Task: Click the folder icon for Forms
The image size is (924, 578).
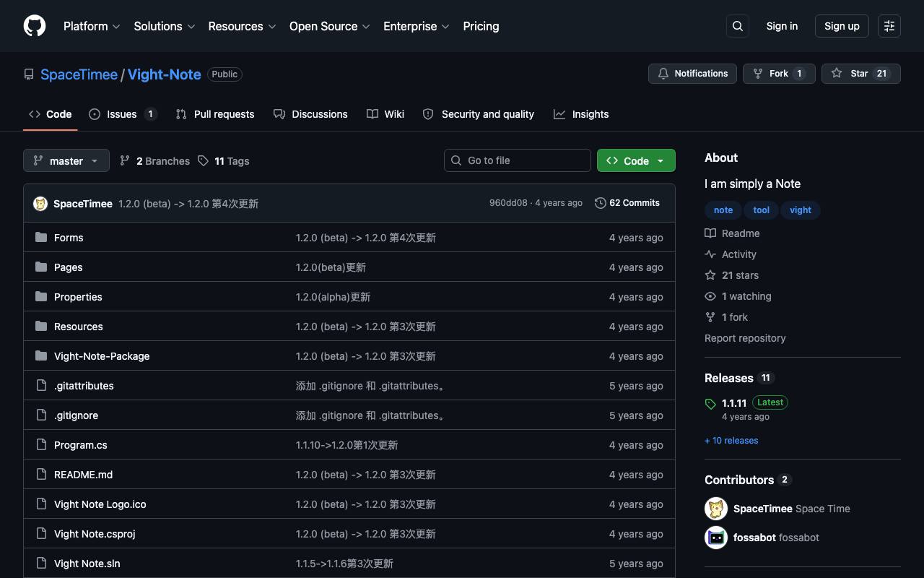Action: click(41, 237)
